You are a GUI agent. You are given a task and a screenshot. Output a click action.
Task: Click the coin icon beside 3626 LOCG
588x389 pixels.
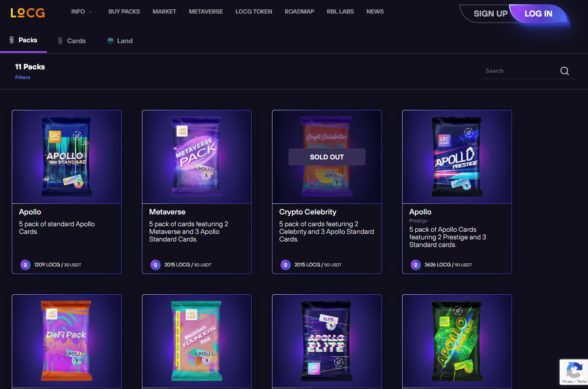click(x=416, y=265)
